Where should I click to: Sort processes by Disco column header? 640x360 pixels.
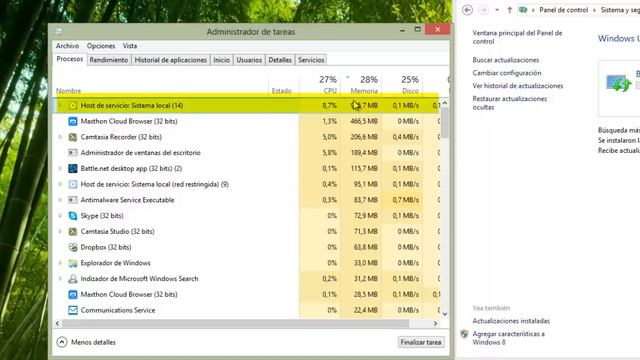(402, 84)
